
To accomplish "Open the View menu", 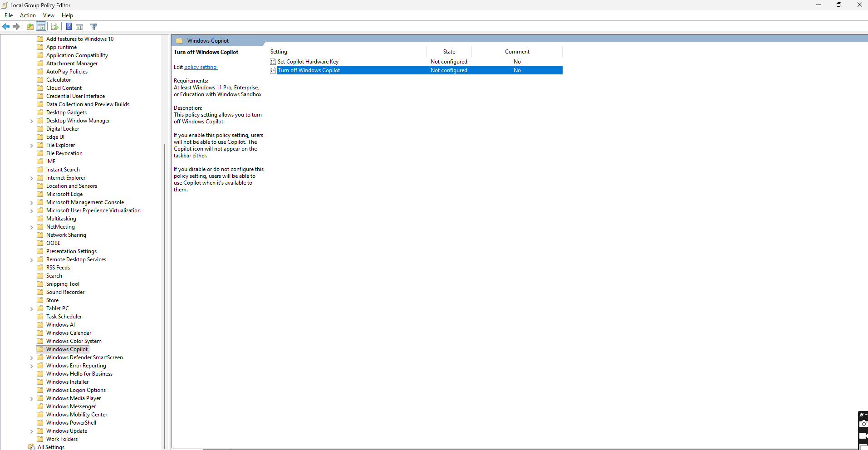I will pyautogui.click(x=49, y=15).
